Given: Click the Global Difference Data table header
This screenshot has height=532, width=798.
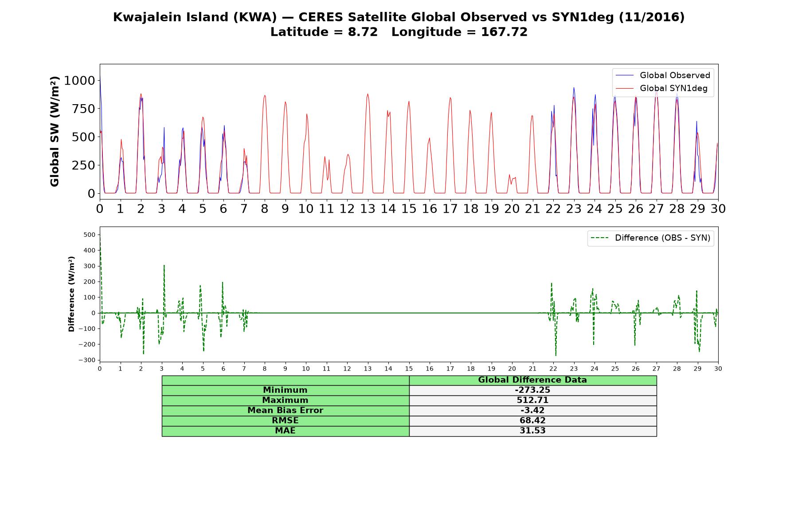Looking at the screenshot, I should [x=532, y=380].
